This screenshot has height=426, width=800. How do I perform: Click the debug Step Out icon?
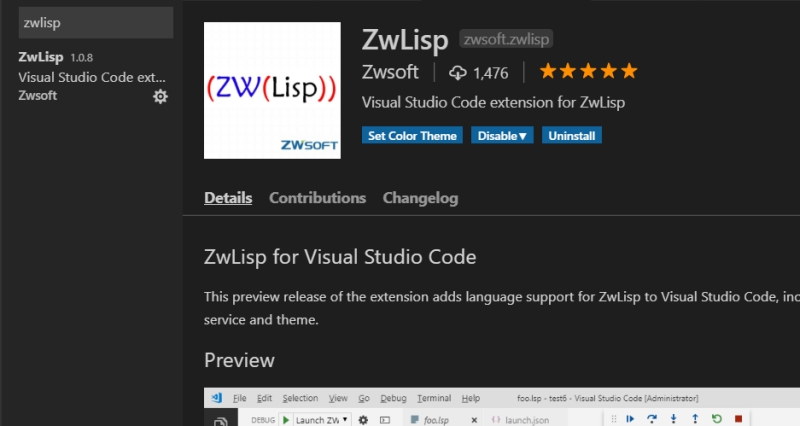(x=695, y=419)
